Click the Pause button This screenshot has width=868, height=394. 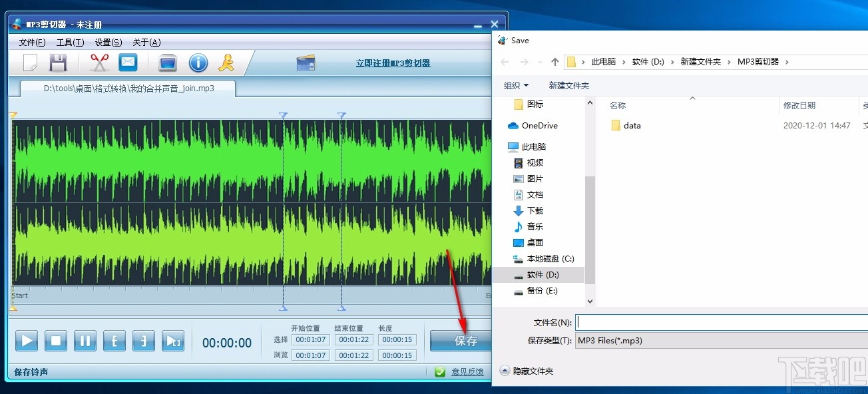[85, 341]
